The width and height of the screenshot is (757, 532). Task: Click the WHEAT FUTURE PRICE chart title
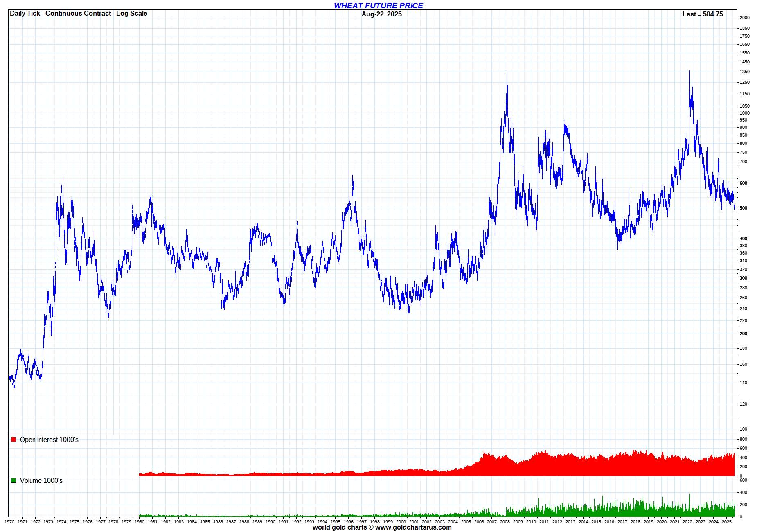(378, 5)
